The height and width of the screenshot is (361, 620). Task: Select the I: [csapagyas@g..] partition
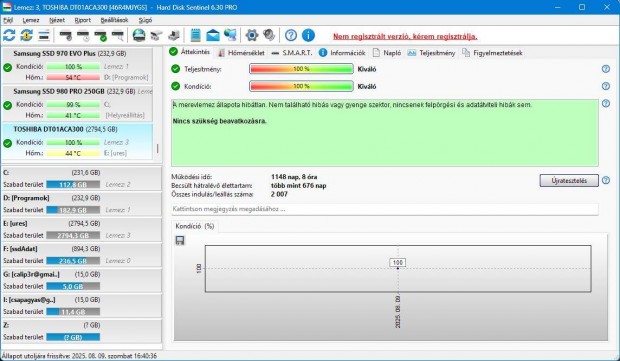click(81, 305)
